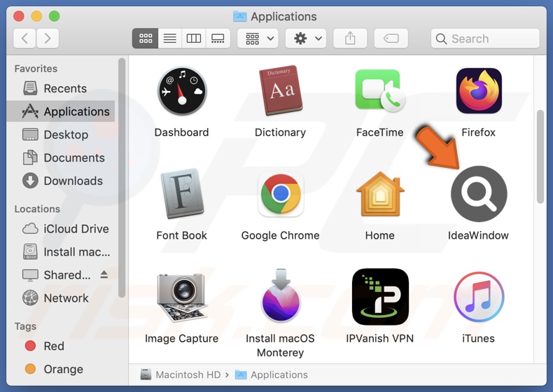This screenshot has height=392, width=553.
Task: Click the FaceTime app icon
Action: 380,90
